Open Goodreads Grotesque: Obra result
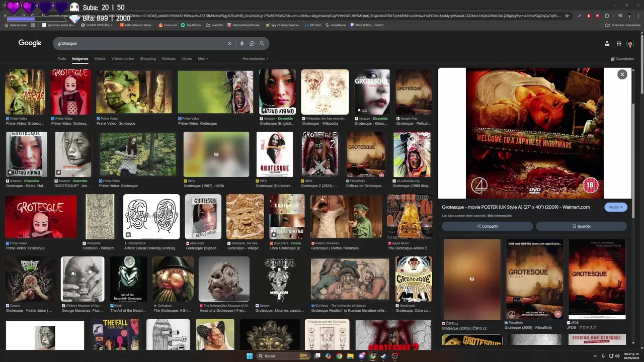The height and width of the screenshot is (362, 644). [414, 279]
